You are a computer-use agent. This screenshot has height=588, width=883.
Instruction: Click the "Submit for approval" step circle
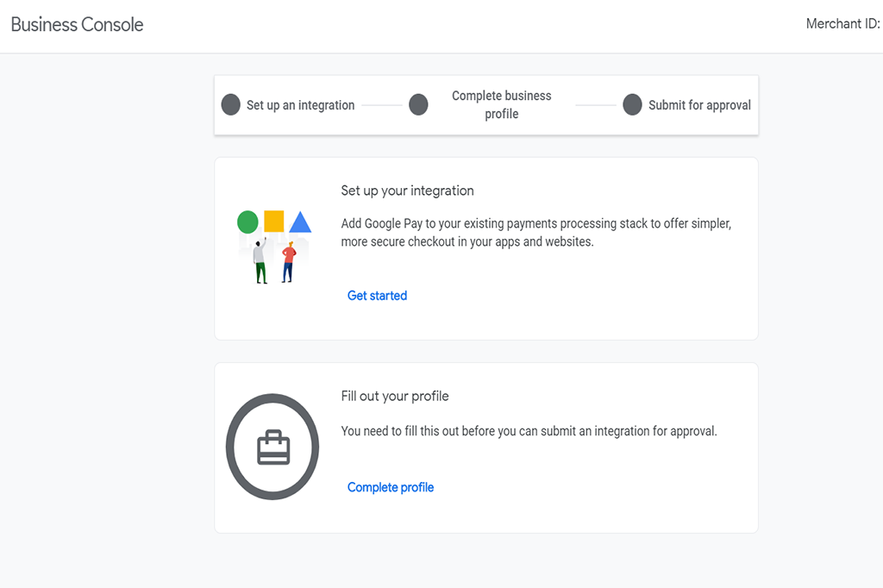632,104
